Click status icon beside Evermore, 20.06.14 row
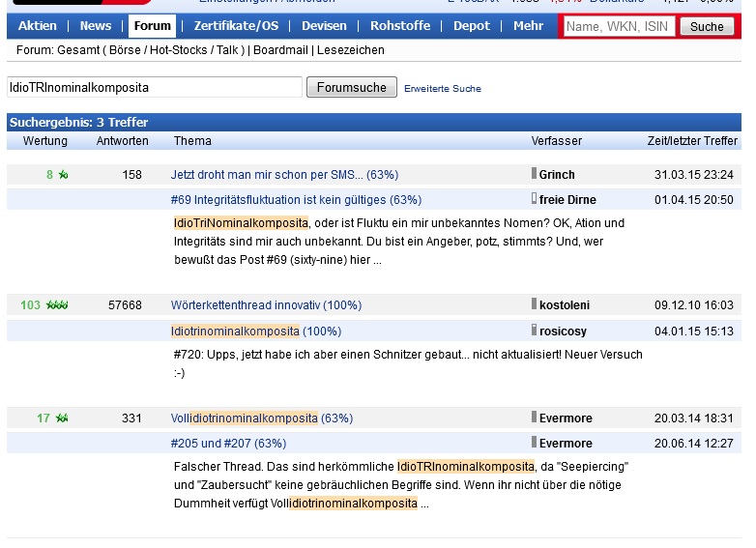756x548 pixels. pos(534,442)
